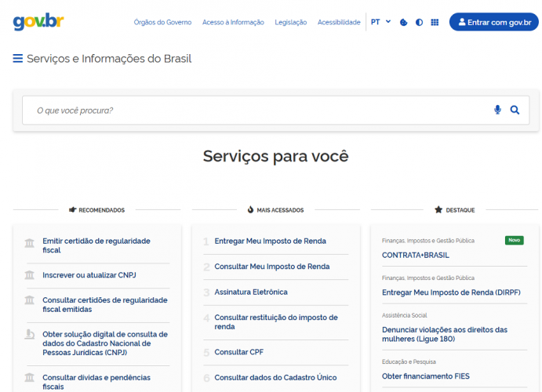This screenshot has width=542, height=392.
Task: Select the Consultar CPF service
Action: pos(239,353)
